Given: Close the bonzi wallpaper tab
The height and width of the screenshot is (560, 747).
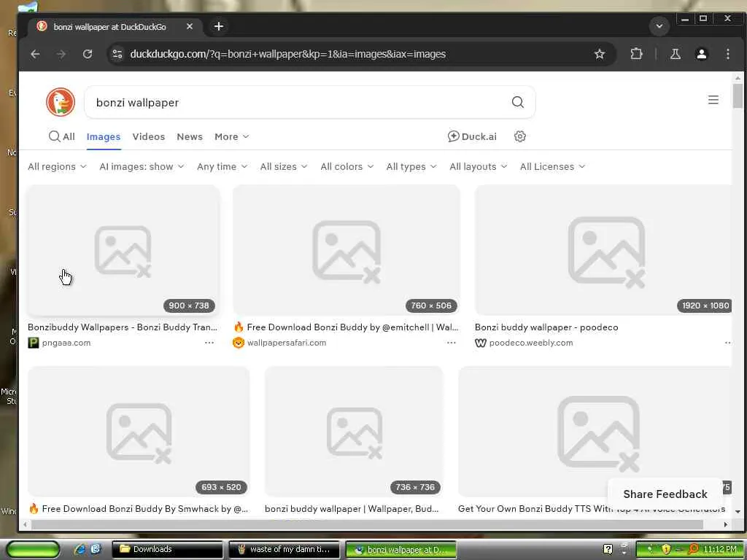Looking at the screenshot, I should (x=190, y=27).
